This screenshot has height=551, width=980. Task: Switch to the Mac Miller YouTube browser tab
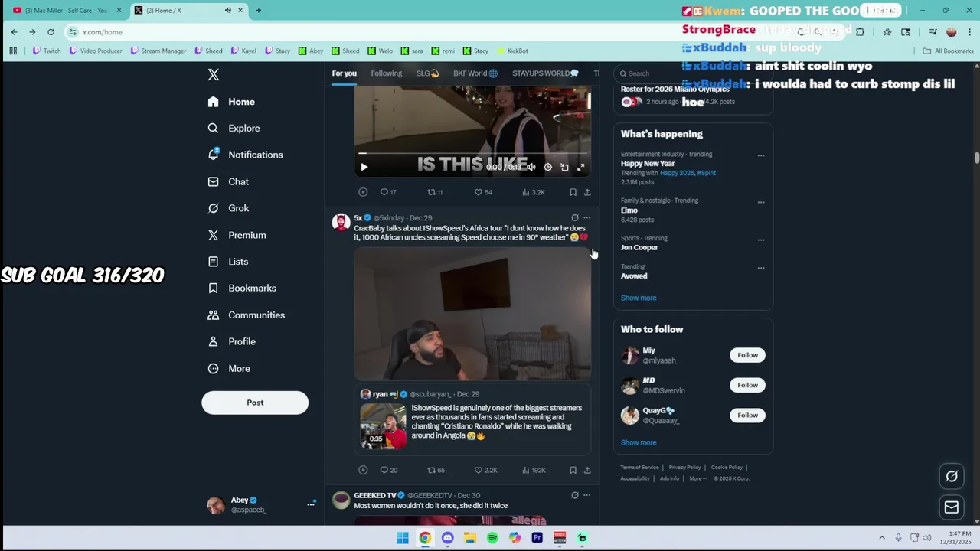(66, 11)
